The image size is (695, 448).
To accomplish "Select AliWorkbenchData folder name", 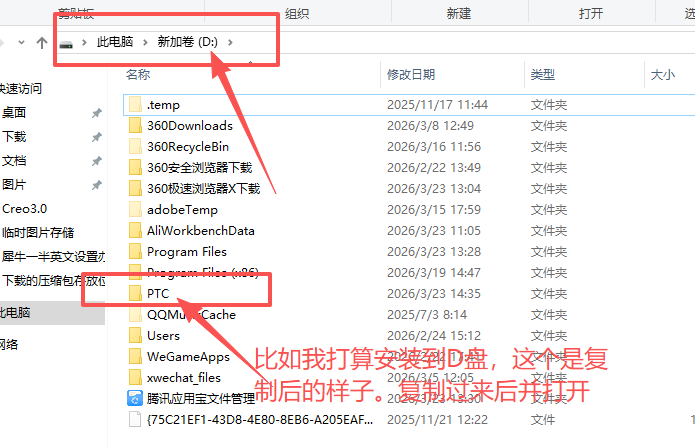I will [201, 230].
